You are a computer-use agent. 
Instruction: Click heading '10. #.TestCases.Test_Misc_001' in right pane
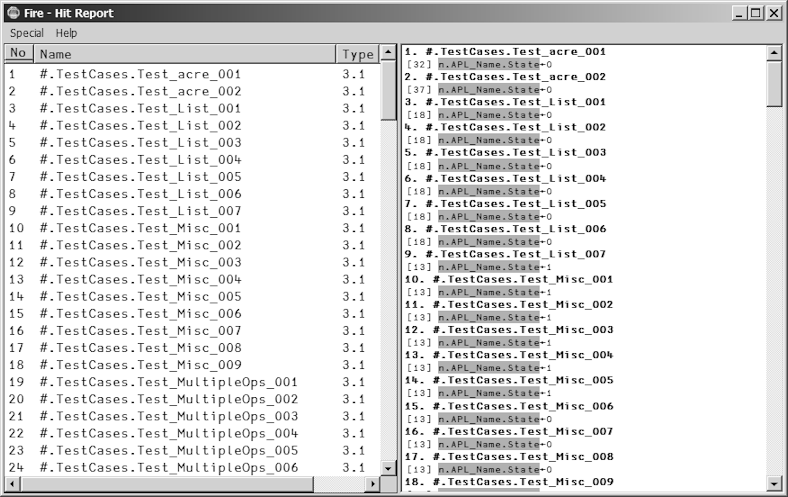tap(509, 279)
